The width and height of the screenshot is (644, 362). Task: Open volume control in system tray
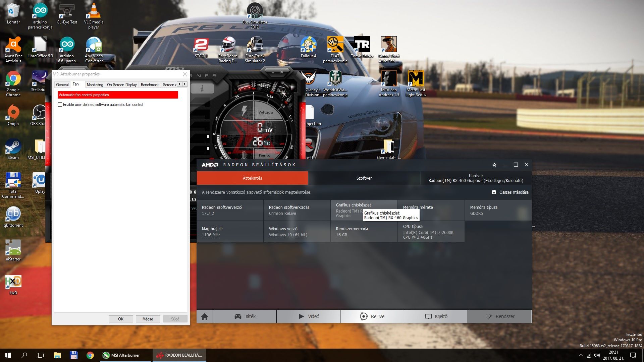tap(597, 355)
